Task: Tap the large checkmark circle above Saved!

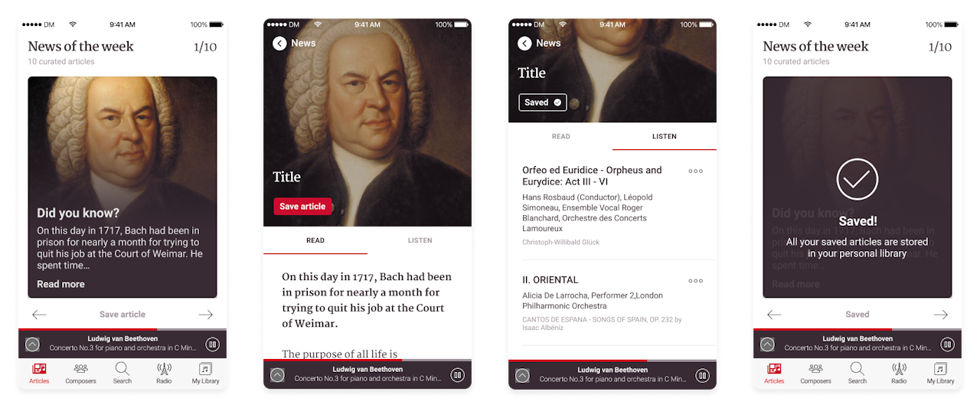Action: pyautogui.click(x=857, y=179)
